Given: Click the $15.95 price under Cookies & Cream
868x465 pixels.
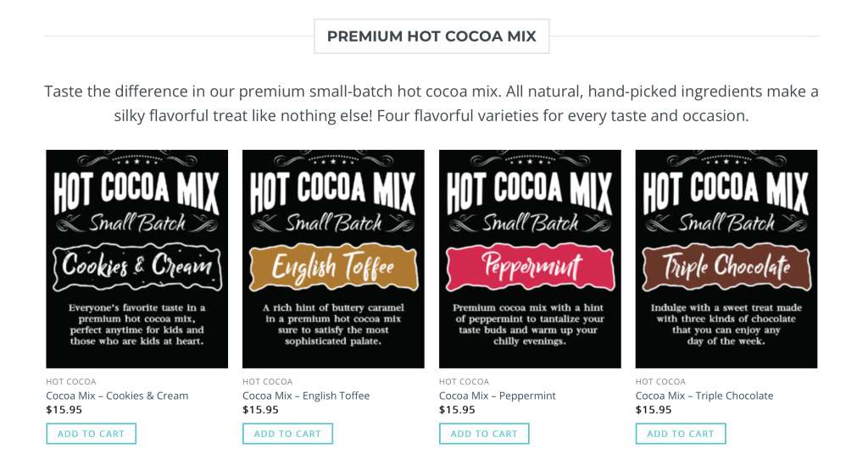Looking at the screenshot, I should point(64,410).
